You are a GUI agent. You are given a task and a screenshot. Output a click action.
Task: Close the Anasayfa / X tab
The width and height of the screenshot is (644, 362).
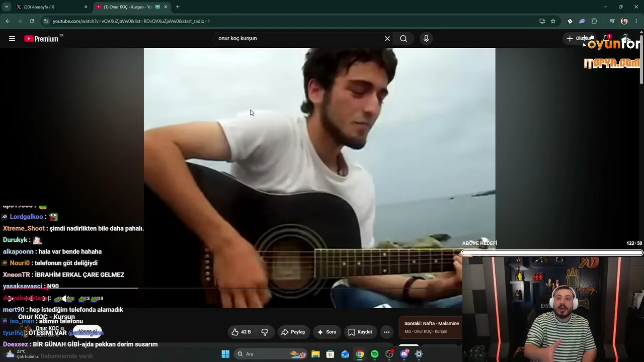pos(86,7)
